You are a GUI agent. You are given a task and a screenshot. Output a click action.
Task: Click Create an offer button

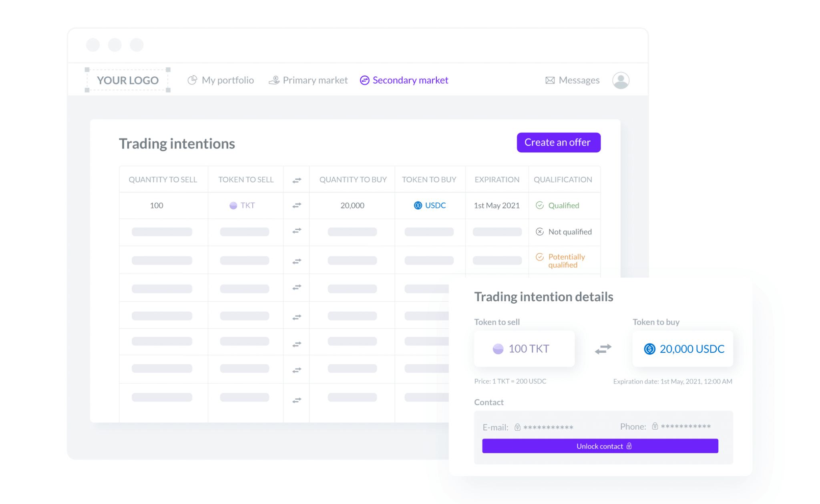coord(559,142)
